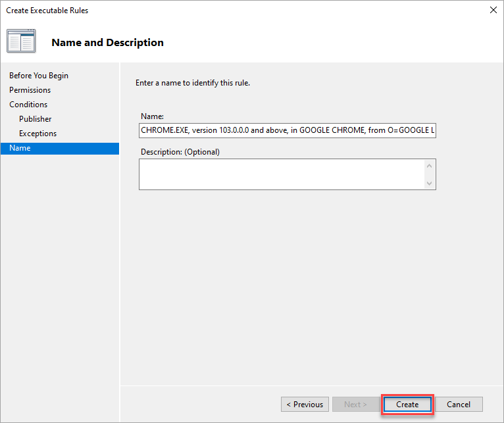Click the wizard page icon in header
This screenshot has height=423, width=504.
point(21,41)
